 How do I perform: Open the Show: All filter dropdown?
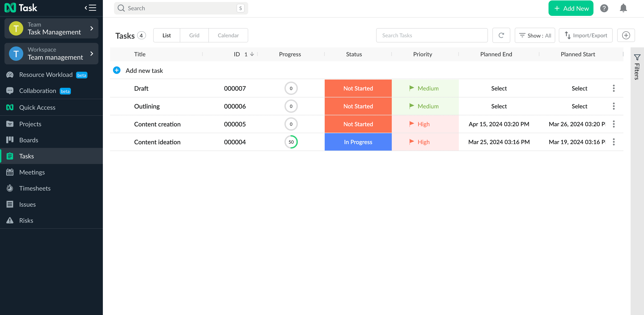point(535,36)
